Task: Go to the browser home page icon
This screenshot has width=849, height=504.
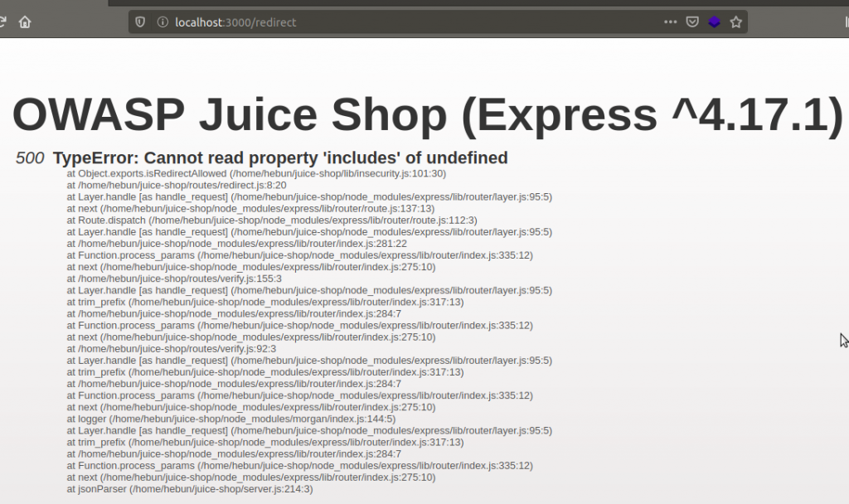Action: point(25,22)
